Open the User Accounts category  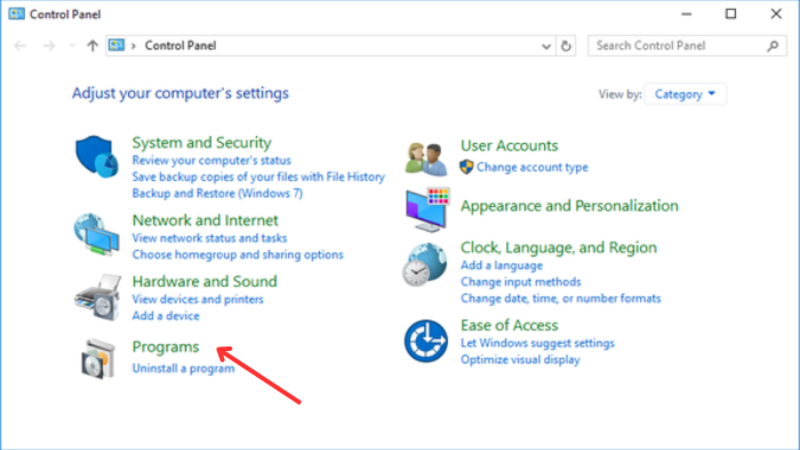[x=509, y=145]
